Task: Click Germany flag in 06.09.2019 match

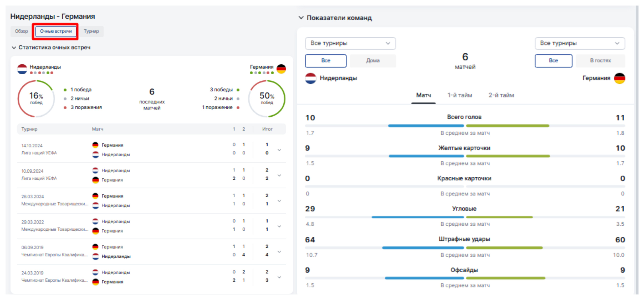Action: pyautogui.click(x=95, y=247)
